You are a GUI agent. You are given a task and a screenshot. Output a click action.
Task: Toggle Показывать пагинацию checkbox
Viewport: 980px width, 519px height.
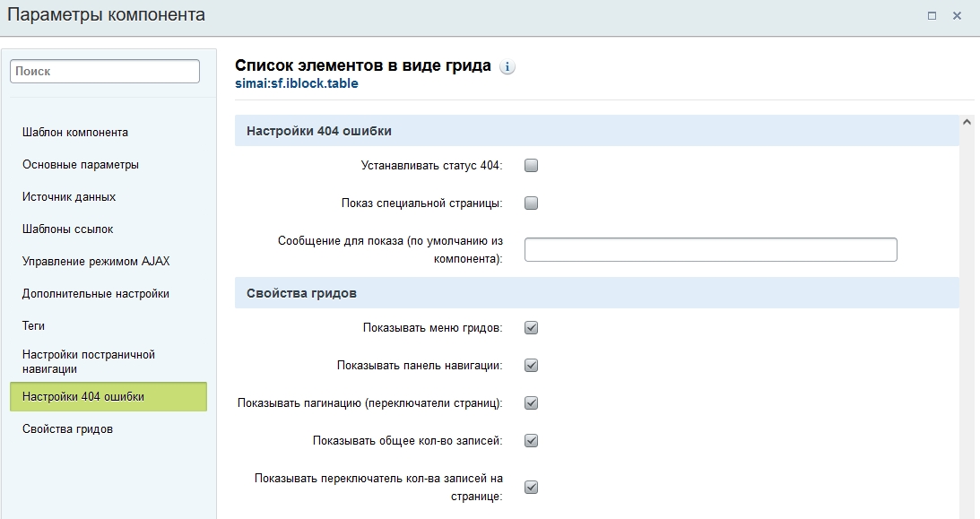click(531, 403)
